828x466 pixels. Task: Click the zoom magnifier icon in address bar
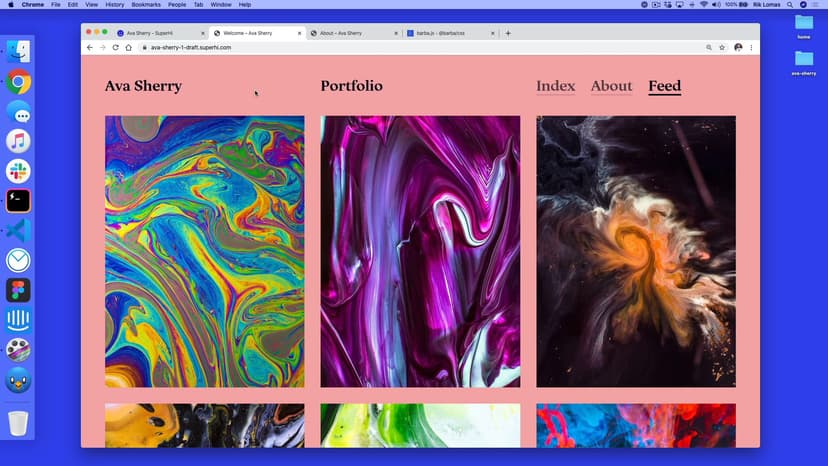coord(709,47)
